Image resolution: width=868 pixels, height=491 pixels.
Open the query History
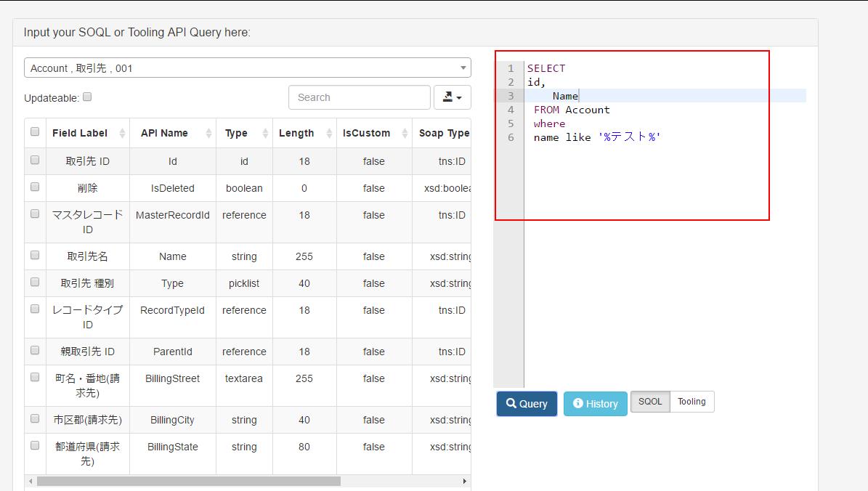595,404
